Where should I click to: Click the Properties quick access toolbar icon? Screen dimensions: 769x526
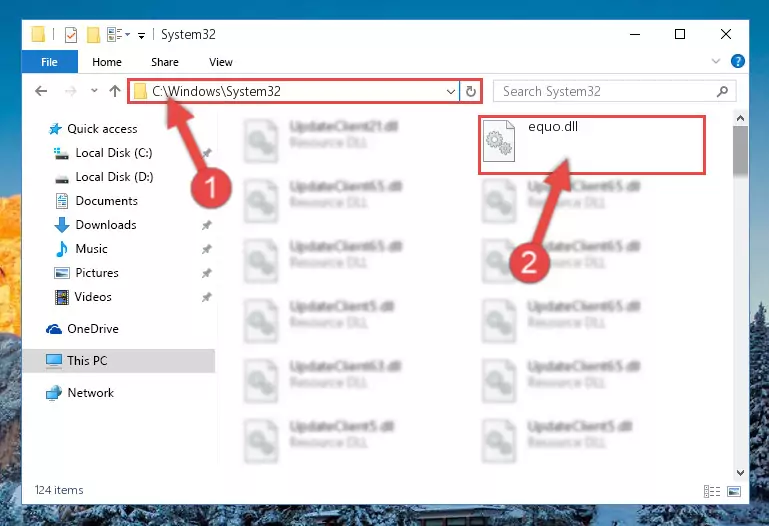pyautogui.click(x=71, y=35)
